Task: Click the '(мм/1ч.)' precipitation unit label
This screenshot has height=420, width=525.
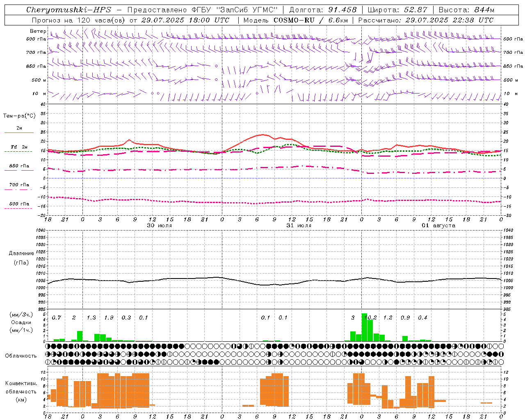Action: pyautogui.click(x=21, y=330)
